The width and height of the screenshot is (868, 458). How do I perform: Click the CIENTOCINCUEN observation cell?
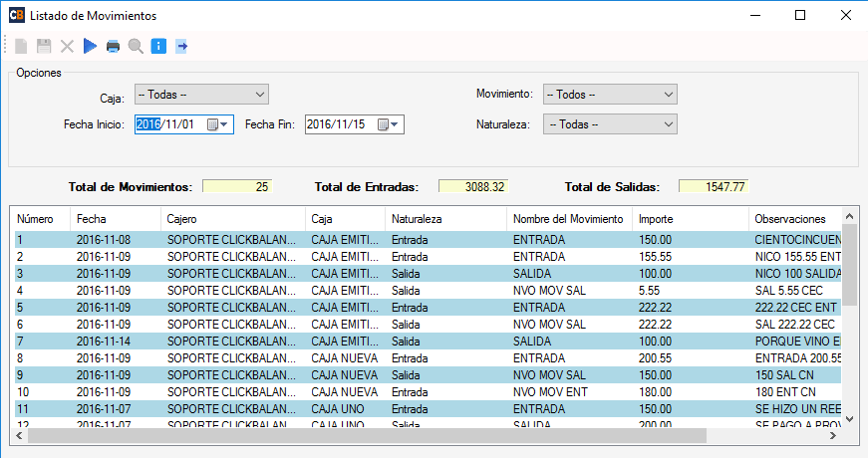(x=797, y=240)
